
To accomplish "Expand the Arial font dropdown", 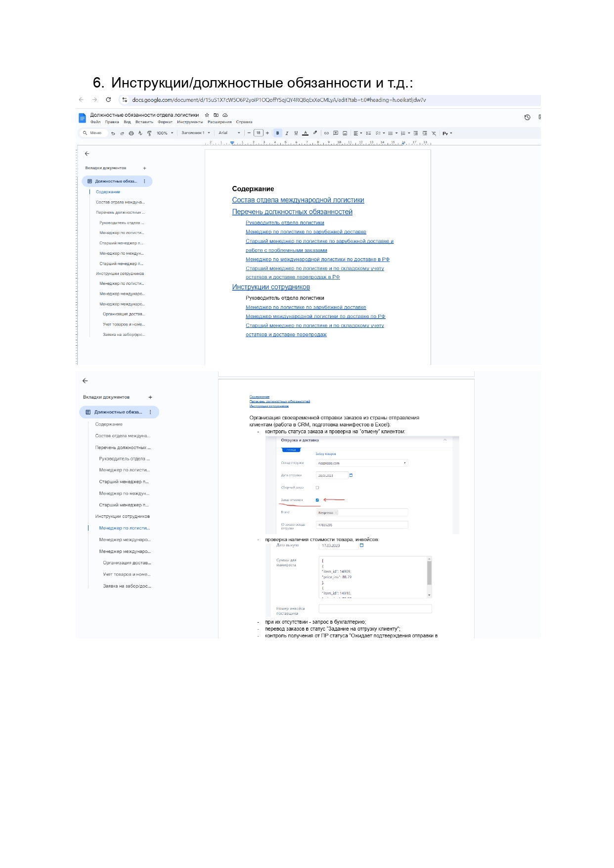I will (x=229, y=133).
